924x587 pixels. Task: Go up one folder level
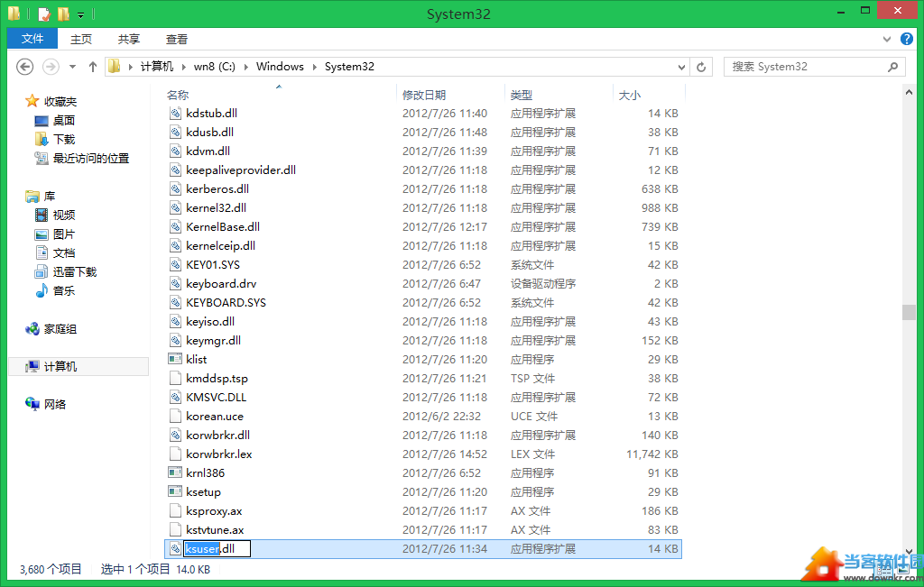93,67
